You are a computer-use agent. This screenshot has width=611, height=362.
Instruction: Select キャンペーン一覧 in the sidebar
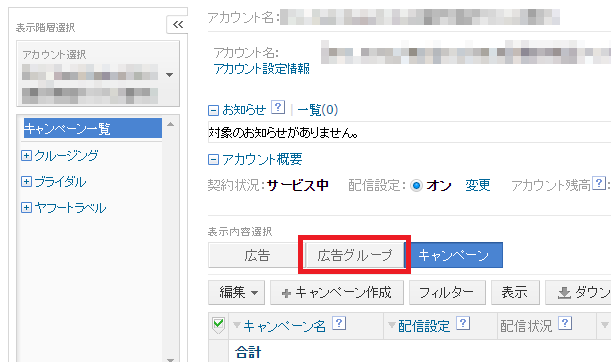pos(93,128)
